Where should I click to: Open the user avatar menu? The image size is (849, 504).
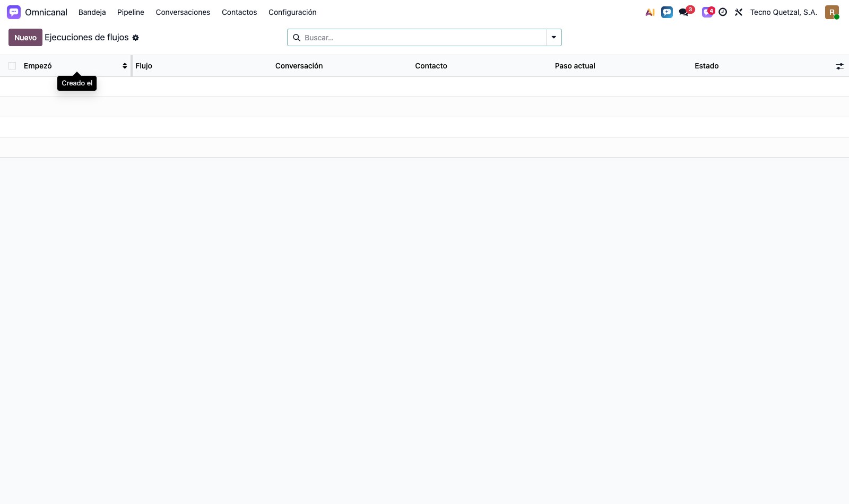[x=832, y=12]
